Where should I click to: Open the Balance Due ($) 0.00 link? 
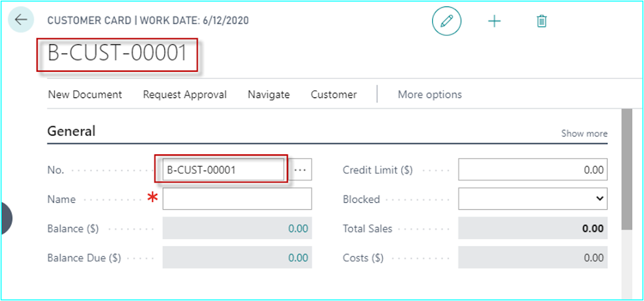(x=297, y=258)
